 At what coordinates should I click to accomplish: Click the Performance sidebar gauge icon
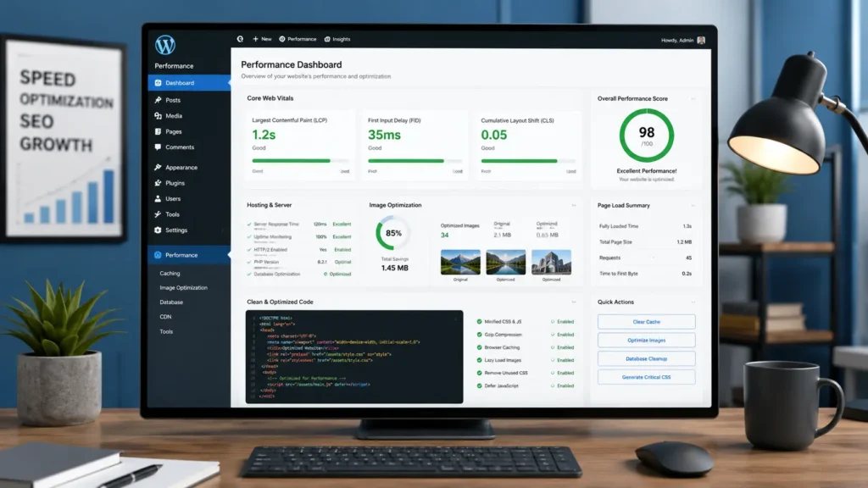158,255
